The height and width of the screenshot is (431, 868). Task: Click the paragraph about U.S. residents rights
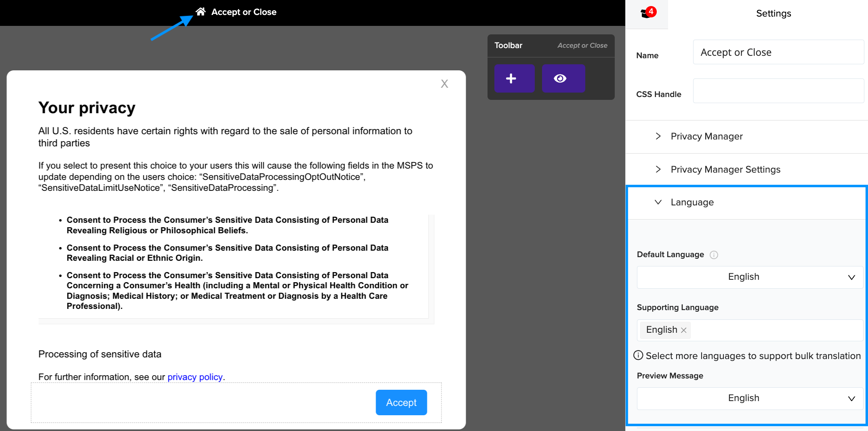225,137
